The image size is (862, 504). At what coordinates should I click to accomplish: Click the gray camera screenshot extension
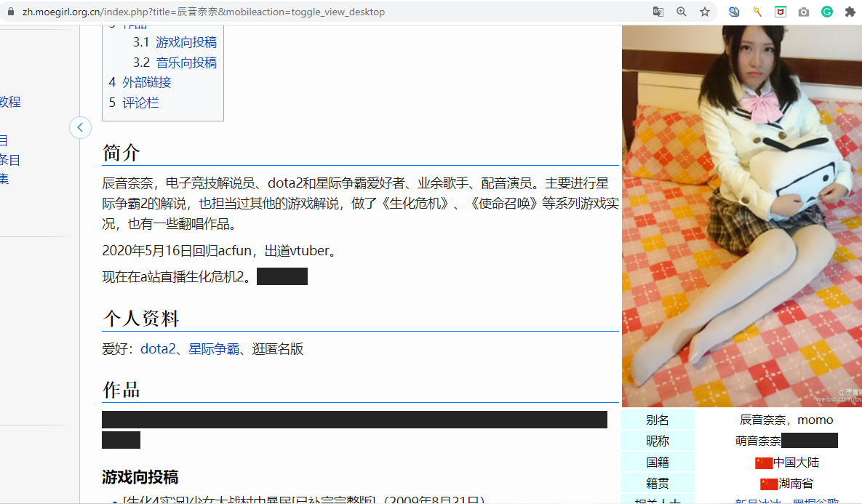804,12
